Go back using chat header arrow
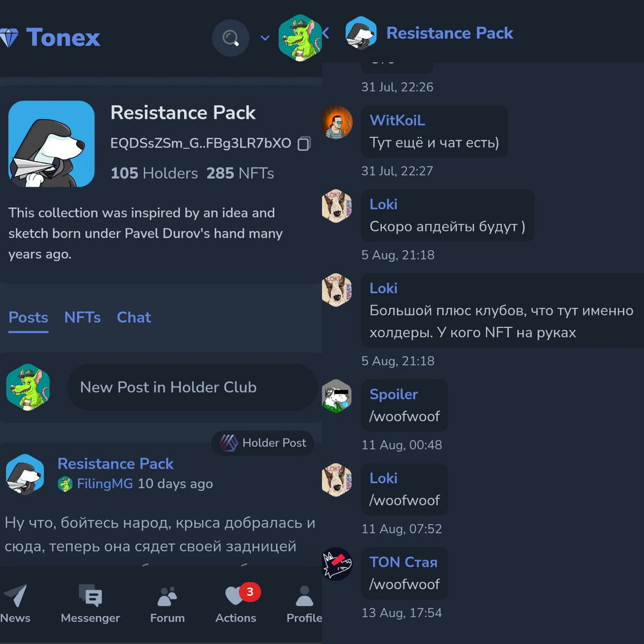Image resolution: width=644 pixels, height=644 pixels. [x=326, y=33]
